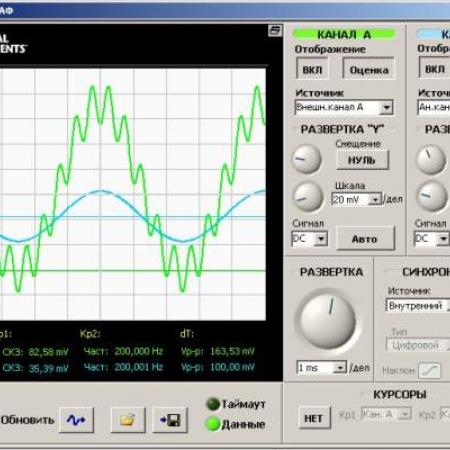Toggle Канал А display ВКЛ button

(x=312, y=69)
